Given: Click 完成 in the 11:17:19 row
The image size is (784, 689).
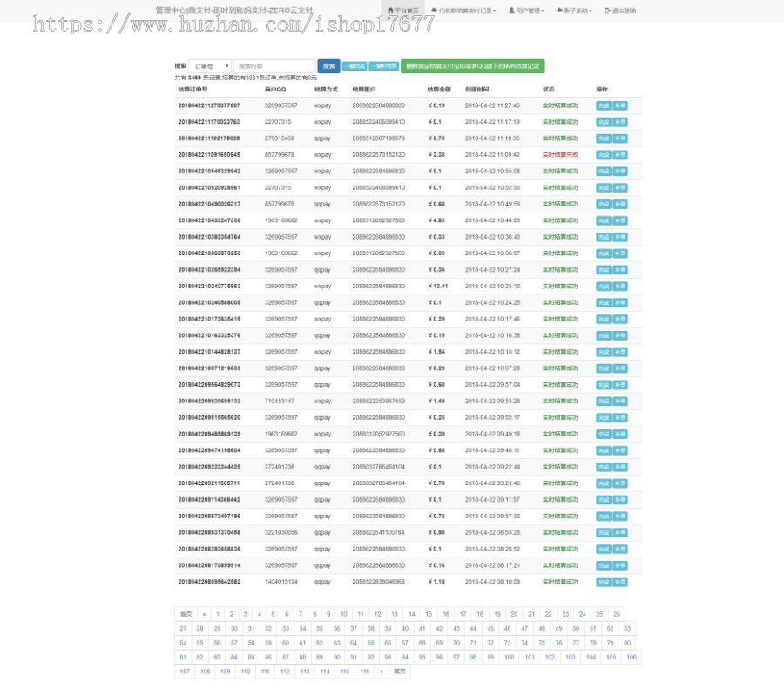Looking at the screenshot, I should click(x=604, y=122).
